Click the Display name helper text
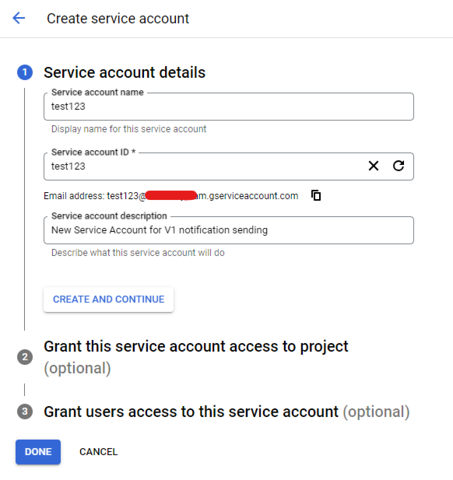This screenshot has height=480, width=453. [129, 129]
